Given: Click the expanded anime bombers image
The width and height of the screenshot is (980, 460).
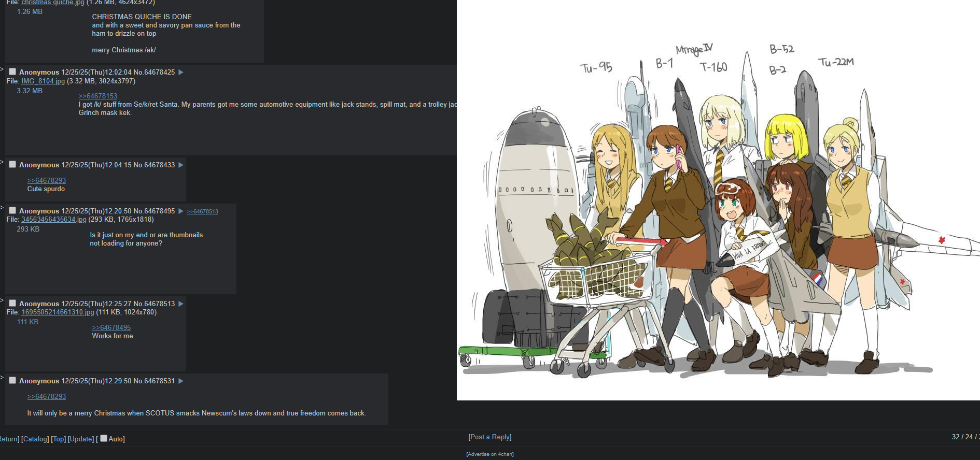Looking at the screenshot, I should [x=718, y=200].
